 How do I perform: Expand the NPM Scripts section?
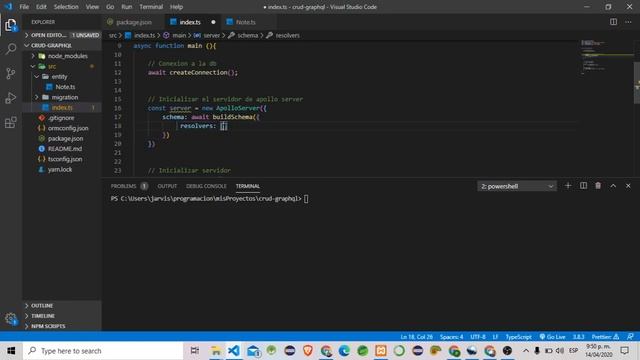coord(62,326)
